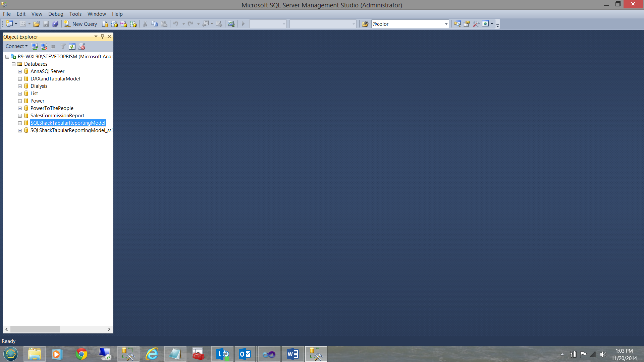Open the @color find combo box dropdown
The image size is (644, 362).
[446, 24]
